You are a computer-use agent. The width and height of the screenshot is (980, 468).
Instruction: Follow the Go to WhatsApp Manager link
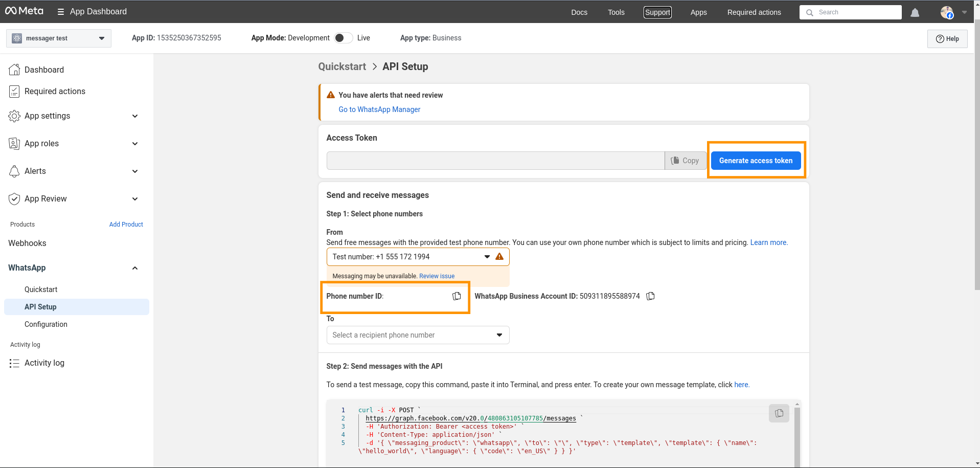(379, 109)
